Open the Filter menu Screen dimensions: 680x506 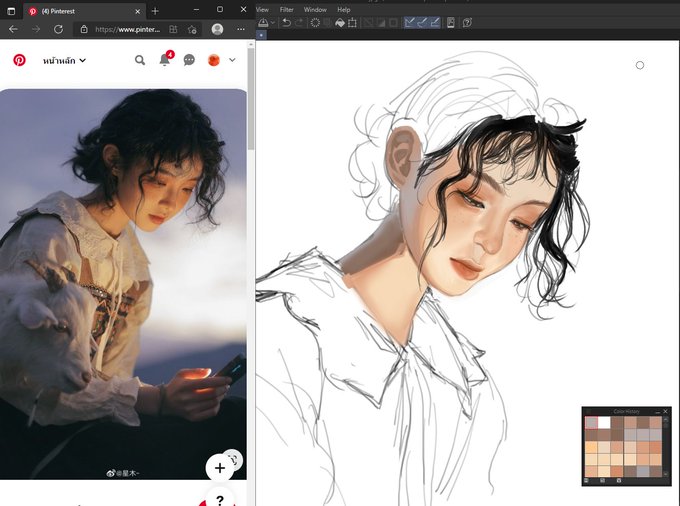pos(287,10)
